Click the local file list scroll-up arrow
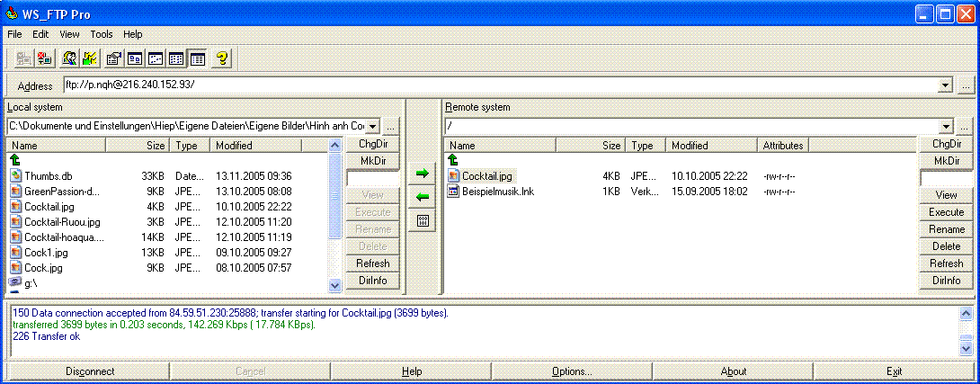Viewport: 980px width, 384px height. [x=335, y=145]
